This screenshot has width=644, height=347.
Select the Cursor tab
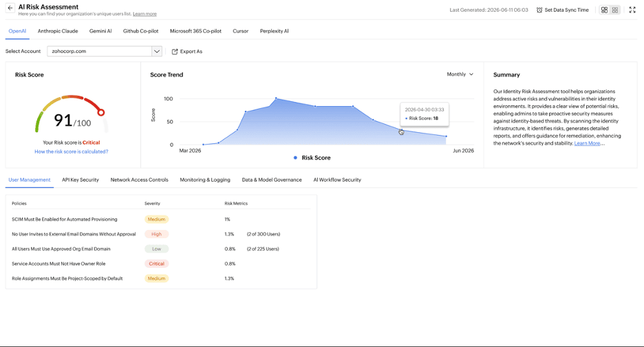241,31
